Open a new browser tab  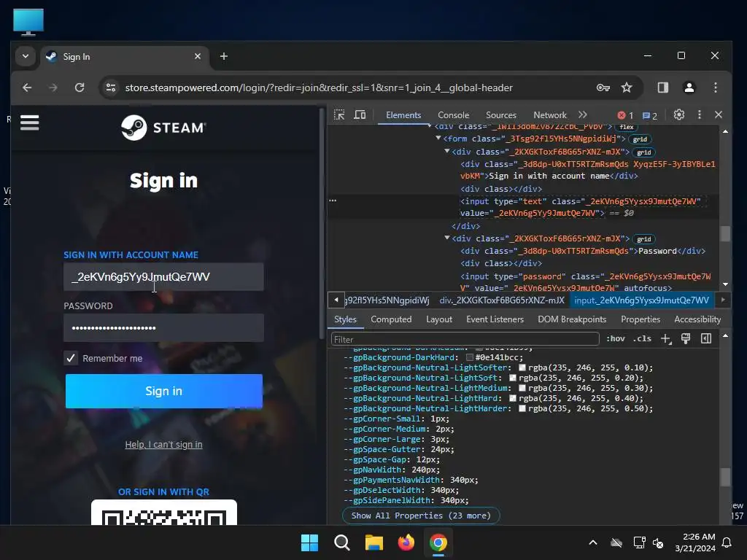pos(223,56)
